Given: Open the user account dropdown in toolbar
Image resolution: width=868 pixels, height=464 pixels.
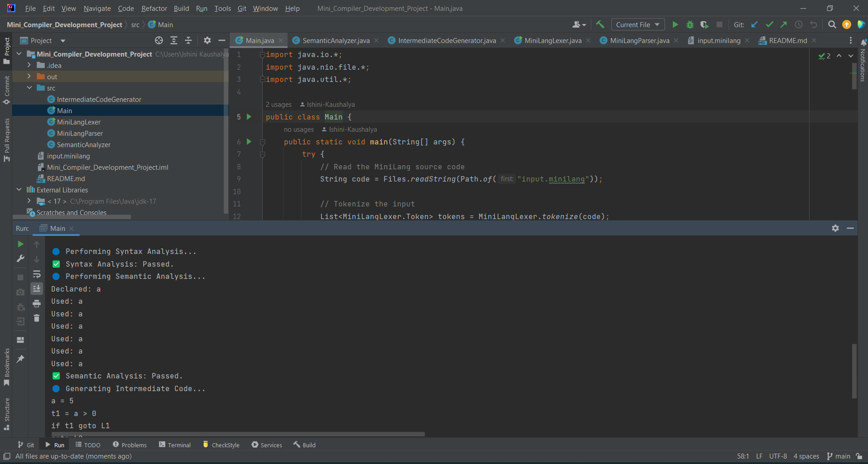Looking at the screenshot, I should [579, 24].
